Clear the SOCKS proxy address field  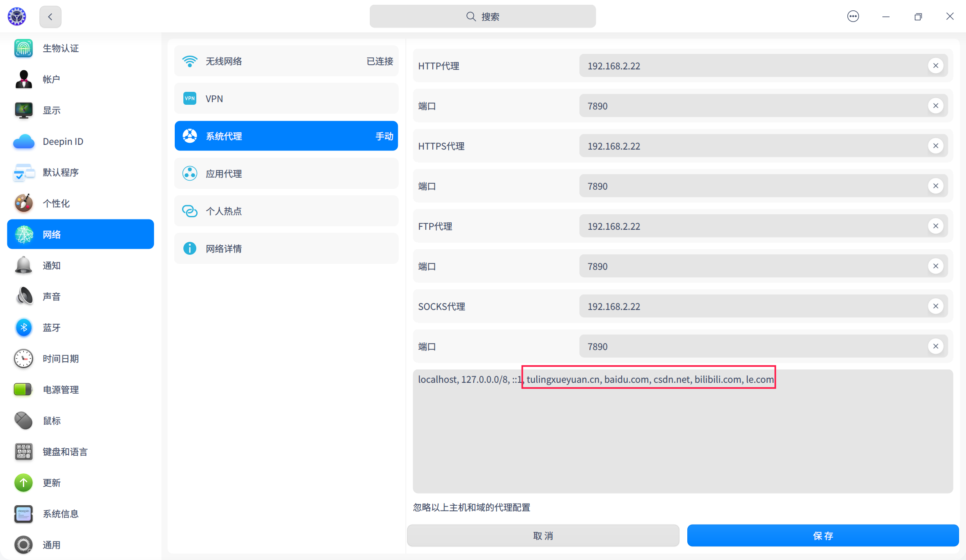[x=935, y=307]
